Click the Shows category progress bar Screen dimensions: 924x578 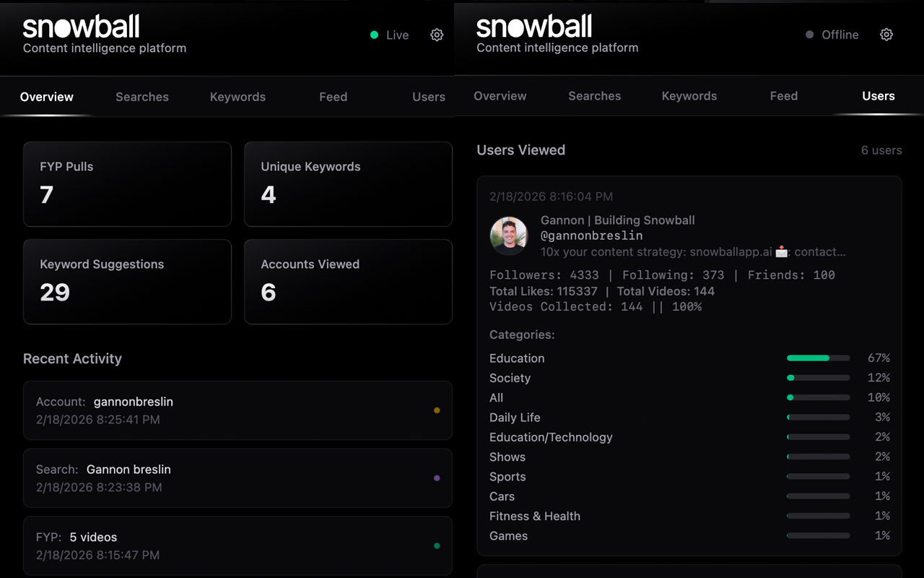coord(818,457)
